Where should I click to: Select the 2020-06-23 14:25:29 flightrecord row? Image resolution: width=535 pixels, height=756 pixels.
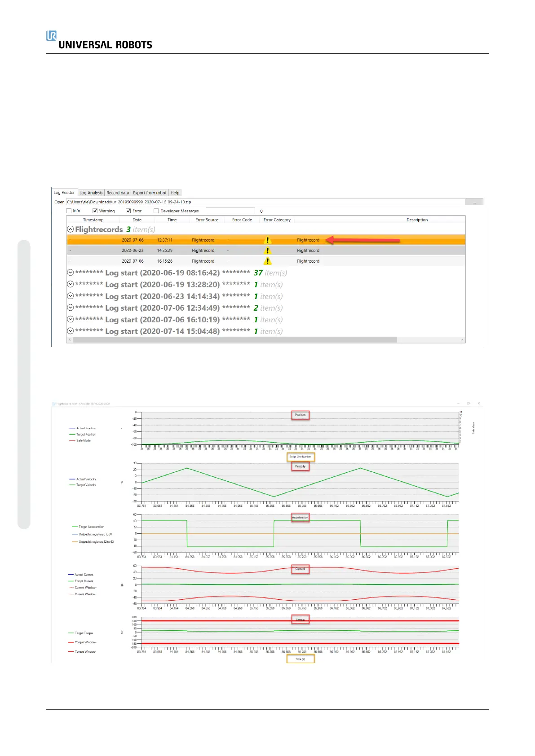(x=203, y=251)
